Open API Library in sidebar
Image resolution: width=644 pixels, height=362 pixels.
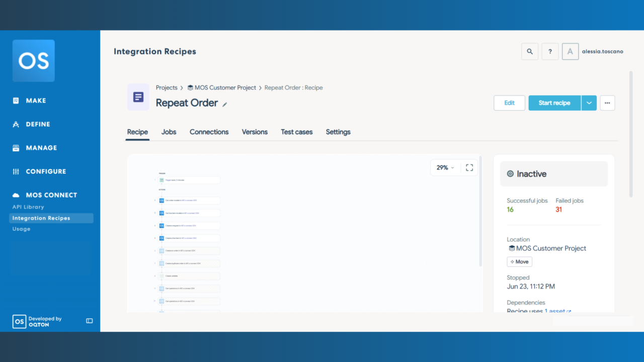(28, 207)
